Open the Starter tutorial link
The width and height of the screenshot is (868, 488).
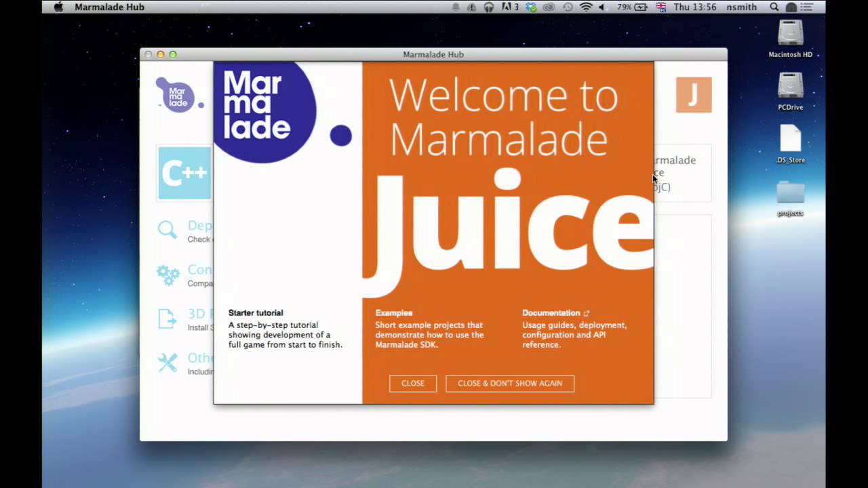(x=256, y=313)
